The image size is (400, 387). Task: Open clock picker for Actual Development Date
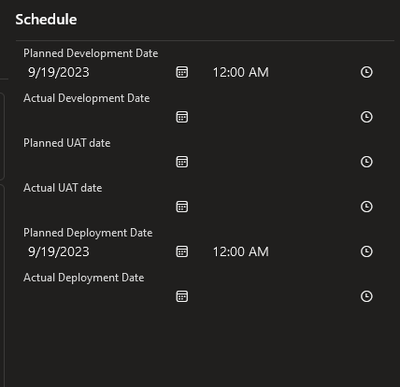click(367, 117)
